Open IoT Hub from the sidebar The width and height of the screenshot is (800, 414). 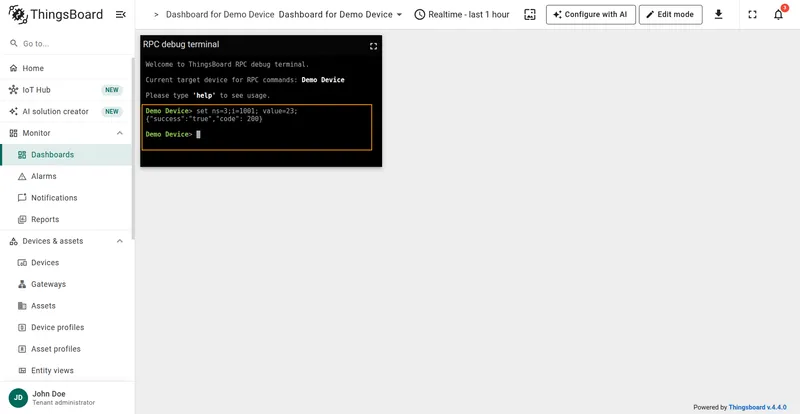(x=67, y=90)
